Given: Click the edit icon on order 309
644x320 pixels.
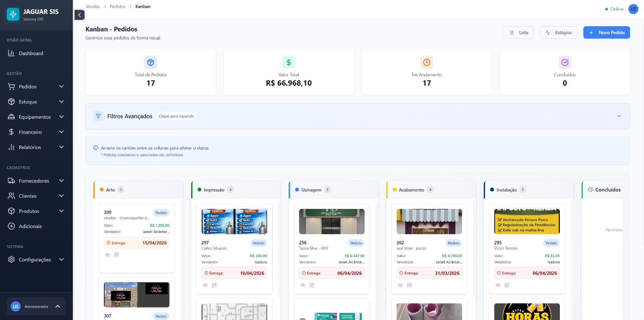Looking at the screenshot, I should (x=116, y=255).
